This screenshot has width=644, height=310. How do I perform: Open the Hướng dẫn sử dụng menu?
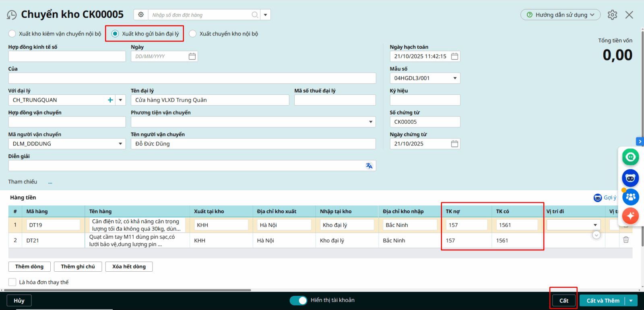click(x=560, y=15)
